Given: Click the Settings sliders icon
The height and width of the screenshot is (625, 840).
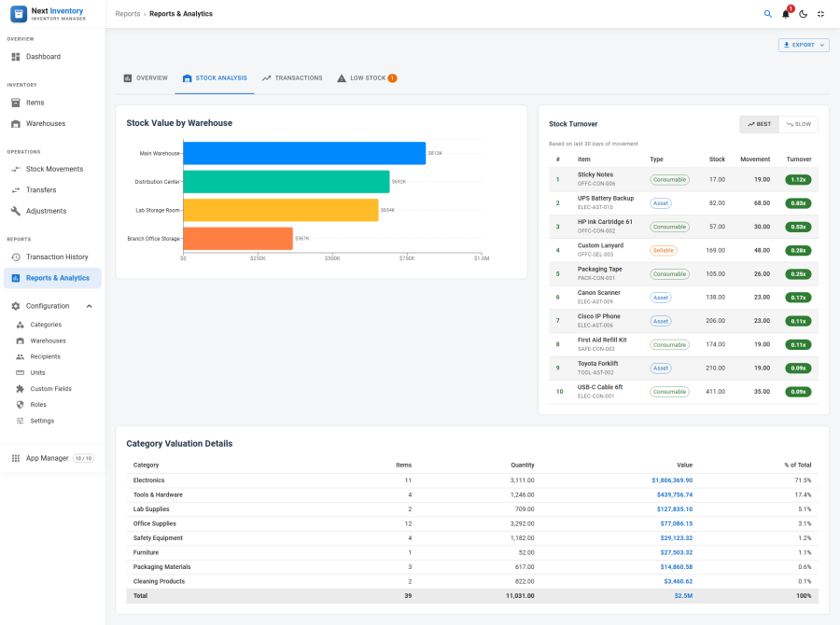Looking at the screenshot, I should pyautogui.click(x=20, y=421).
